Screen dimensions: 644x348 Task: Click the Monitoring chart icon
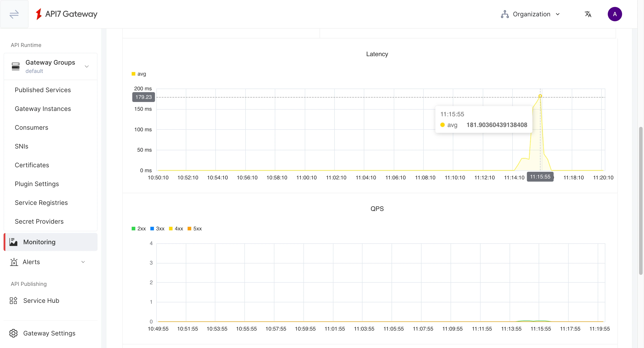click(x=13, y=242)
